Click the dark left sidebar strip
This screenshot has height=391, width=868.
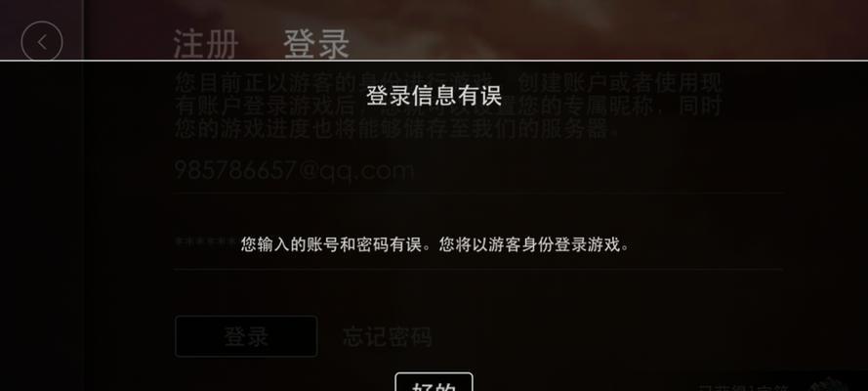click(42, 222)
